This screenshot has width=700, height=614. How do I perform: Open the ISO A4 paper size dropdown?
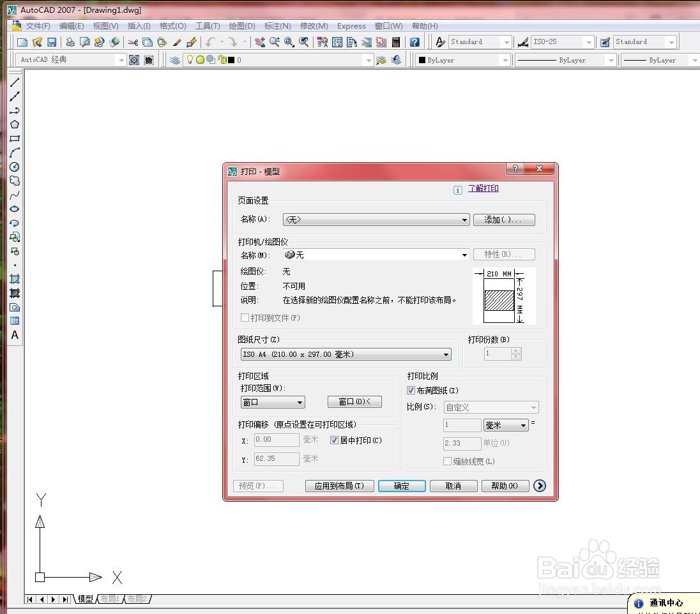tap(346, 354)
